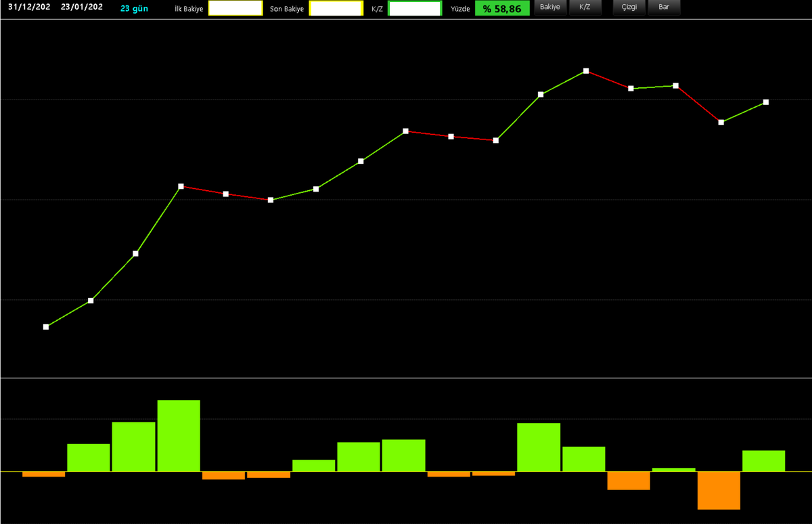Click the "Yüzde" label
This screenshot has width=812, height=524.
pos(460,8)
